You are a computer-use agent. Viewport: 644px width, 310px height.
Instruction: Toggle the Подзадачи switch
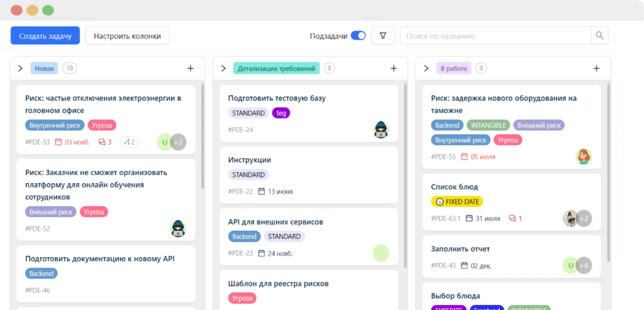click(x=358, y=36)
